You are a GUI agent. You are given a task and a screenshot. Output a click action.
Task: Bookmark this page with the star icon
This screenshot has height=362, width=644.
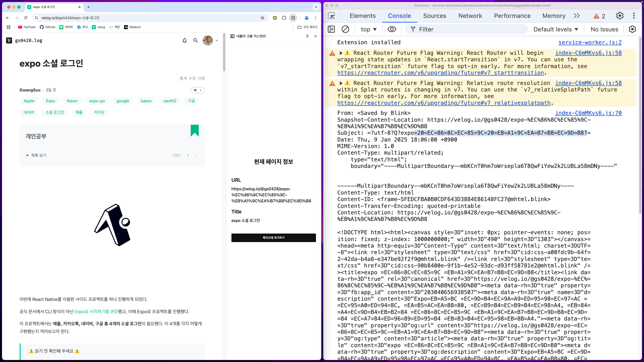coord(262,18)
